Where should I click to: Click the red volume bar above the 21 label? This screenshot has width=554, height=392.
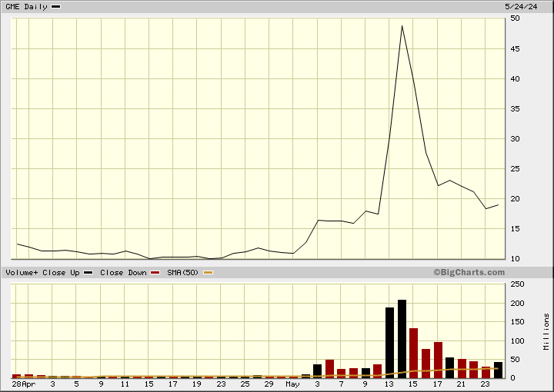[x=462, y=368]
